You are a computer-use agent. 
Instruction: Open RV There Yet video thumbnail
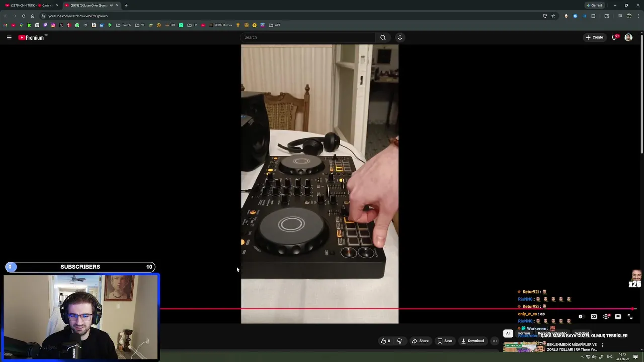coord(524,347)
